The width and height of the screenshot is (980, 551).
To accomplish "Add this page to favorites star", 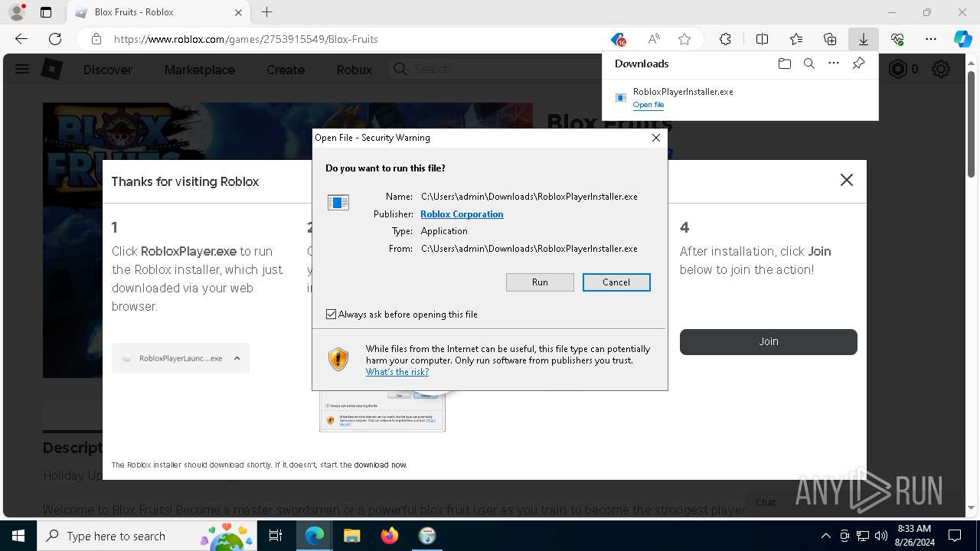I will click(684, 39).
